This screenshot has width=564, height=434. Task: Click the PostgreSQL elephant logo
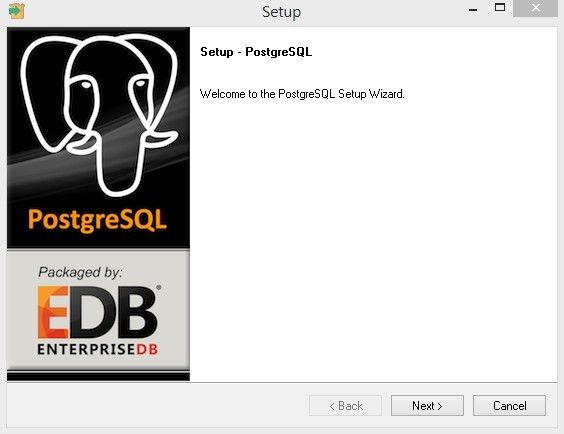(99, 115)
